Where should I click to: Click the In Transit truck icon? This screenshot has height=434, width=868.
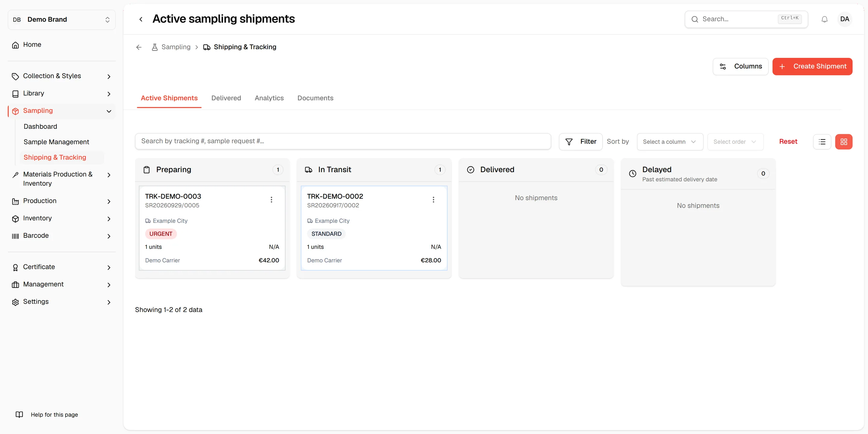[x=309, y=169]
